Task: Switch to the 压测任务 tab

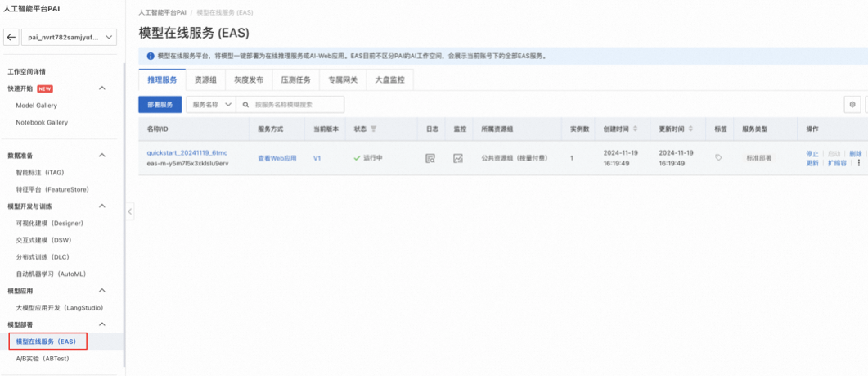Action: (x=295, y=79)
